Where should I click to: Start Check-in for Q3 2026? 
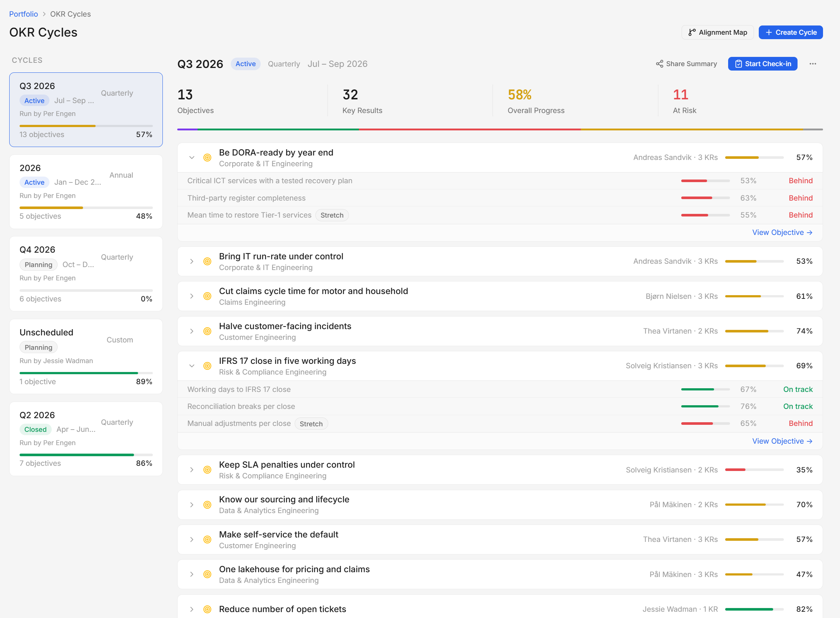tap(762, 64)
